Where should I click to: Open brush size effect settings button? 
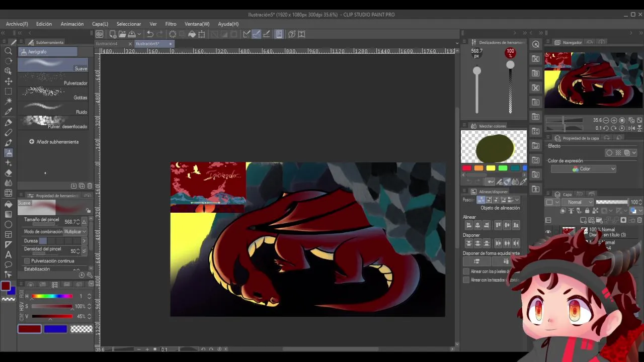pyautogui.click(x=84, y=222)
